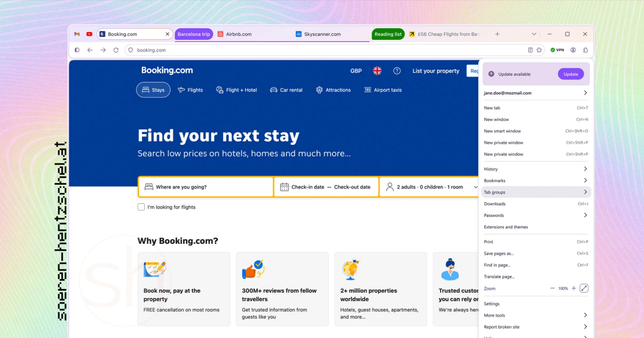Image resolution: width=644 pixels, height=338 pixels.
Task: Select the Stays category
Action: click(x=153, y=90)
